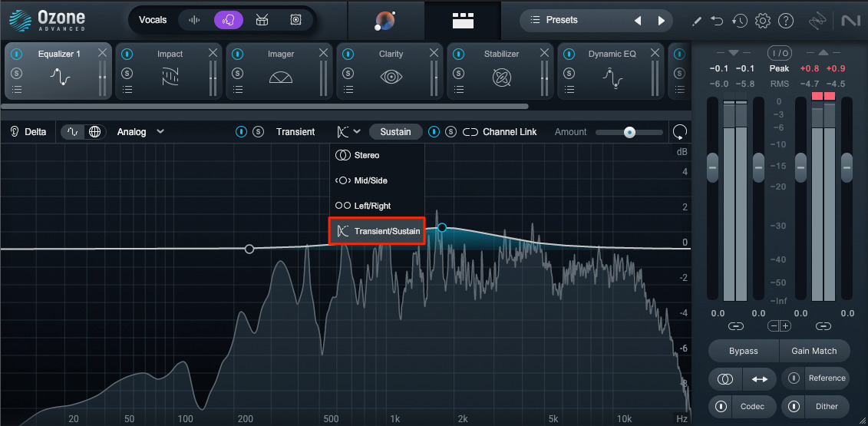Choose Stereo from the channel menu
The height and width of the screenshot is (426, 868).
coord(377,155)
